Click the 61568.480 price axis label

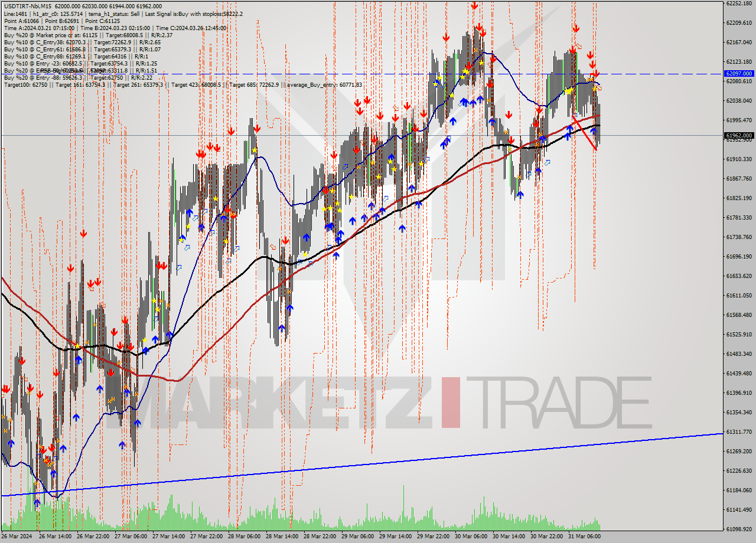point(739,315)
